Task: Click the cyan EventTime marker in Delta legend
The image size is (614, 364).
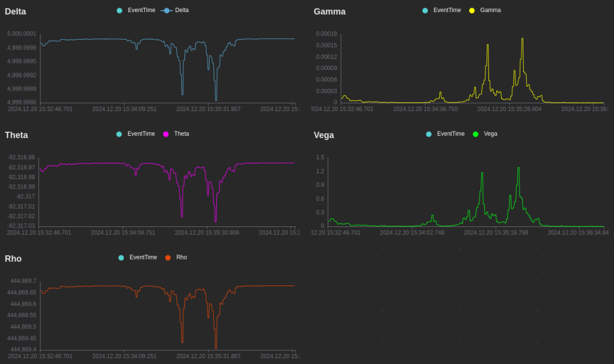Action: click(x=120, y=10)
